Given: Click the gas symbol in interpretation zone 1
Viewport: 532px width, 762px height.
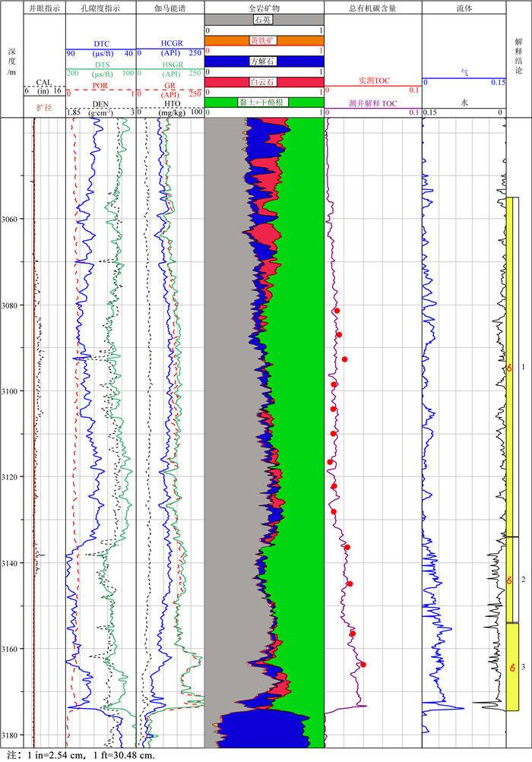Looking at the screenshot, I should 510,368.
